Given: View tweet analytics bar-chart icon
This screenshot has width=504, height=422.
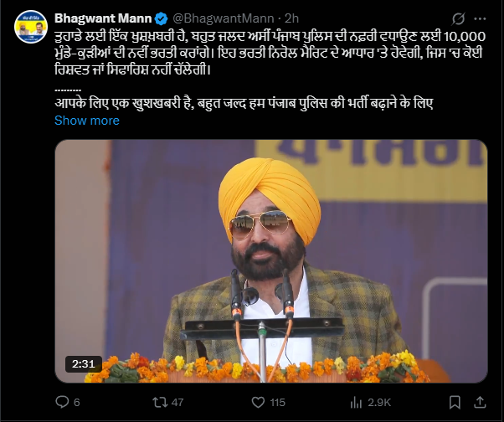Looking at the screenshot, I should pos(356,402).
